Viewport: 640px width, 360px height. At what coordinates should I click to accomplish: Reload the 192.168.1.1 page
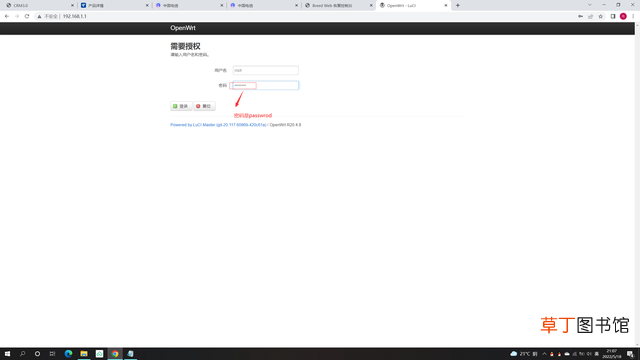(x=27, y=16)
